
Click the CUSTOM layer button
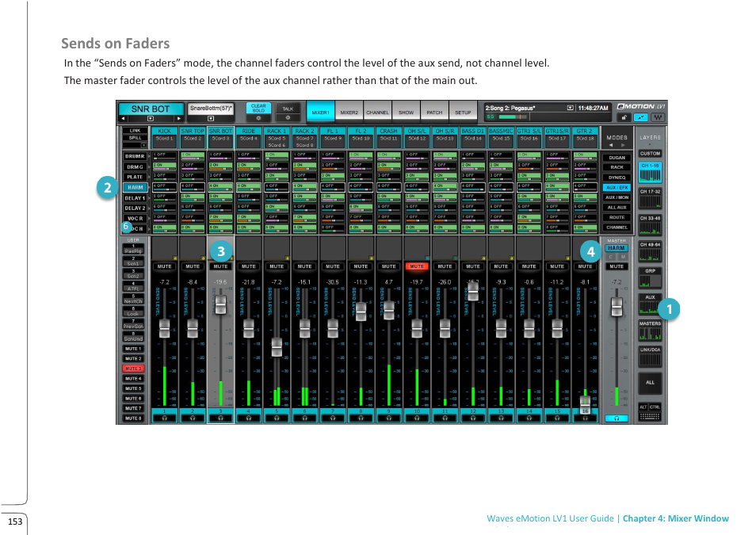650,154
